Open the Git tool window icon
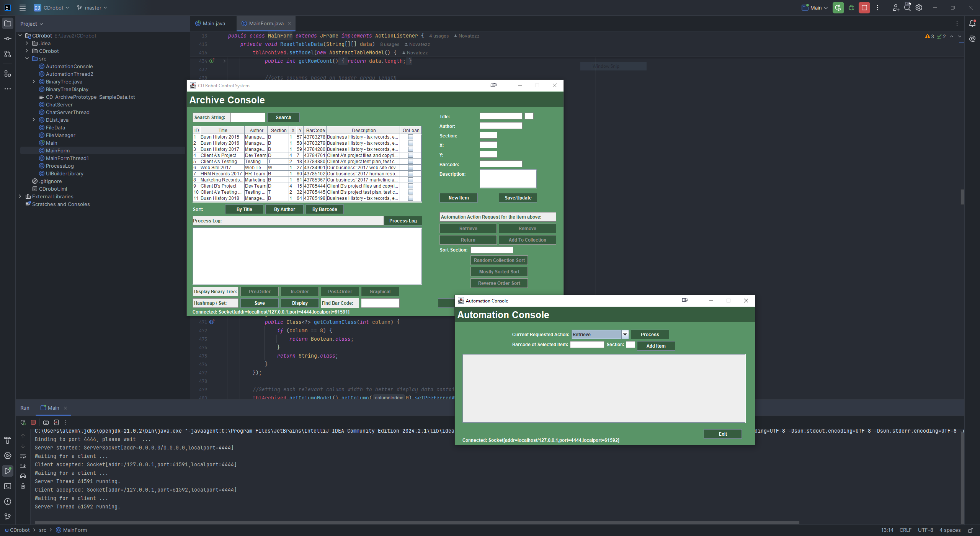 pos(8,517)
